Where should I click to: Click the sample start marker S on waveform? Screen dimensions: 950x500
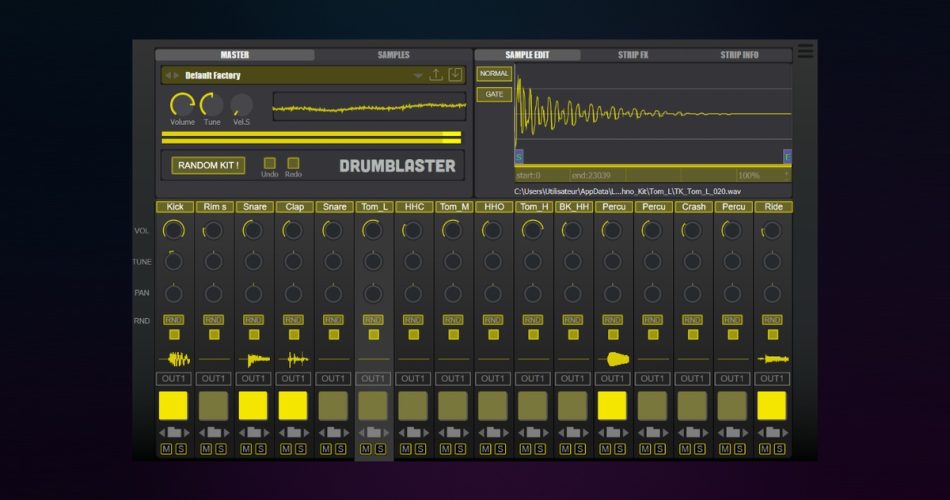519,157
